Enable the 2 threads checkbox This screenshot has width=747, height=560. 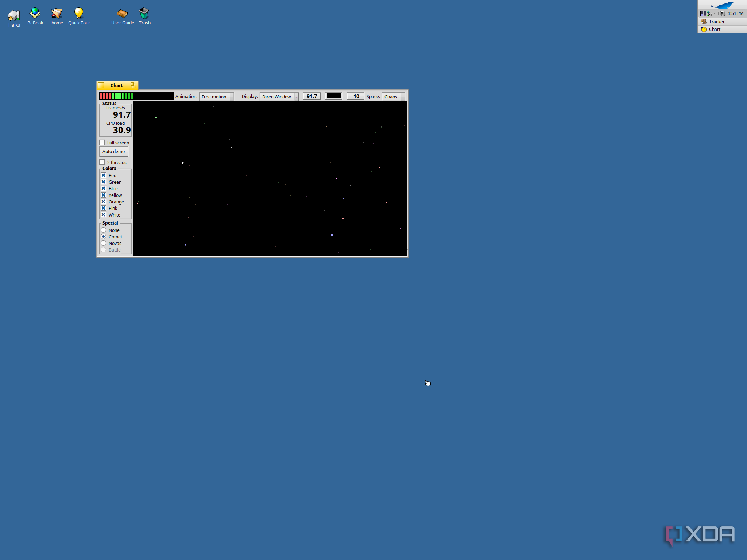(x=102, y=162)
